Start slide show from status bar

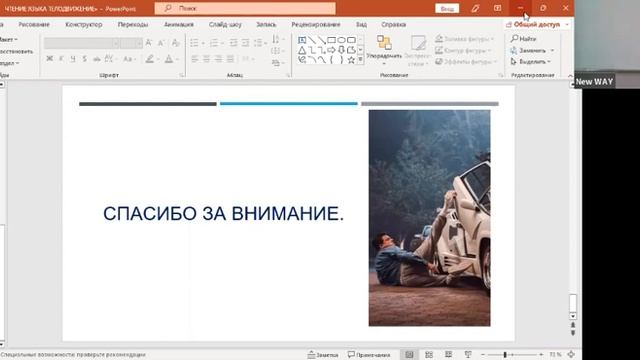click(x=468, y=355)
